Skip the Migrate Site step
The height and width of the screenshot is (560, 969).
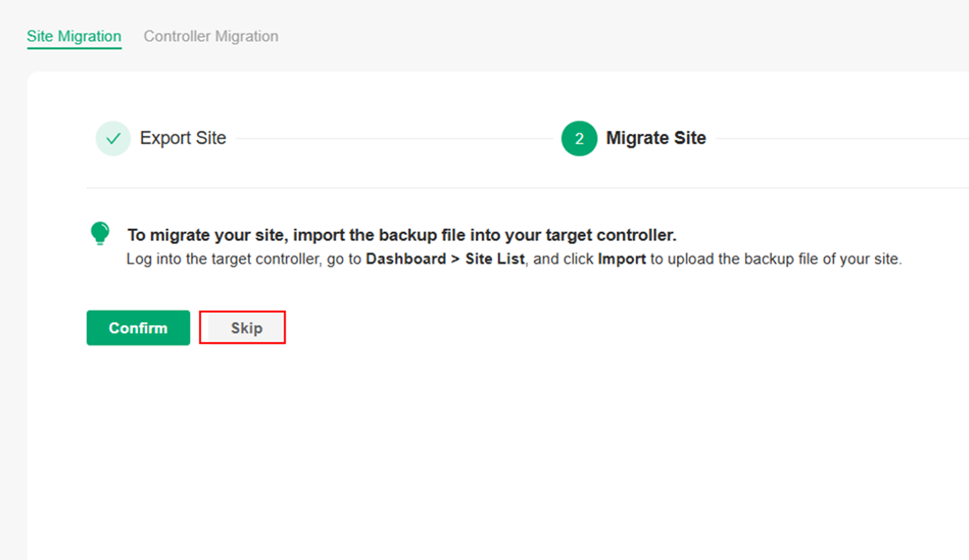pos(246,328)
